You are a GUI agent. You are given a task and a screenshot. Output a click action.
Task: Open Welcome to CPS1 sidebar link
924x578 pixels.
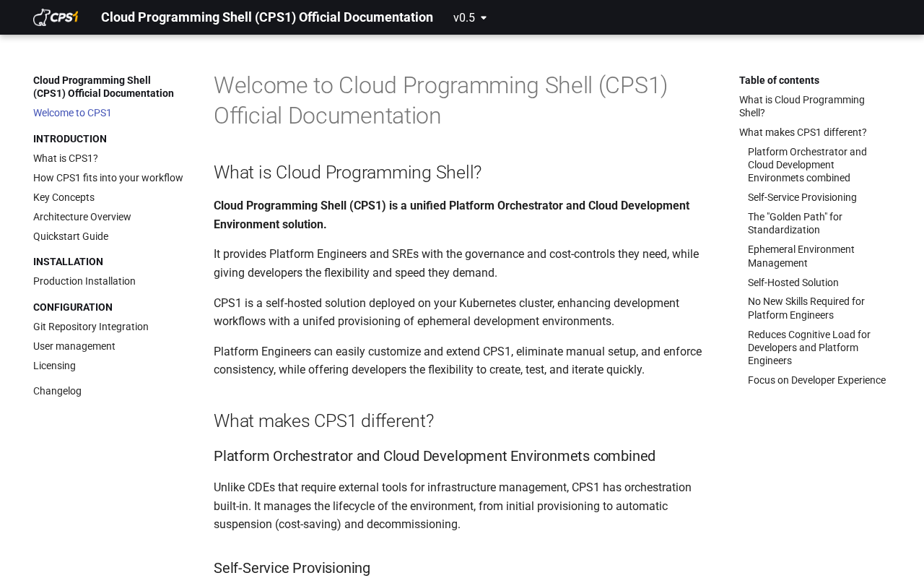[72, 113]
